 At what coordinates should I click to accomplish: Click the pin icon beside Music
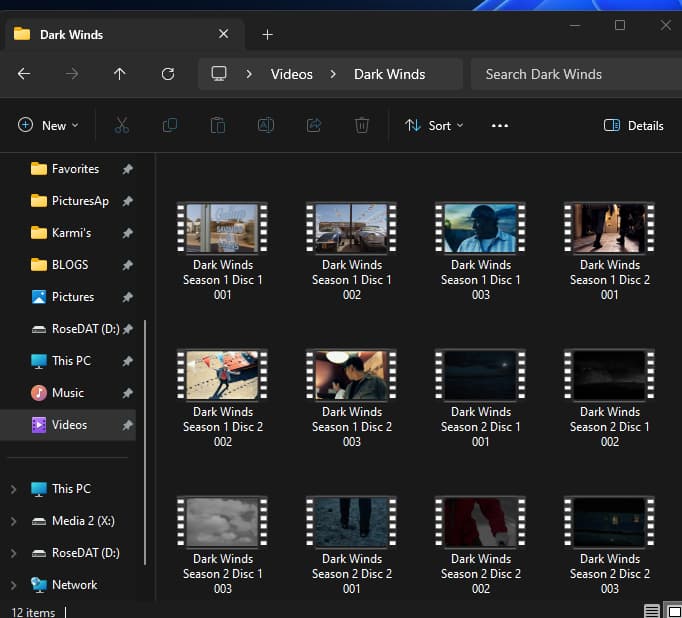pos(127,394)
